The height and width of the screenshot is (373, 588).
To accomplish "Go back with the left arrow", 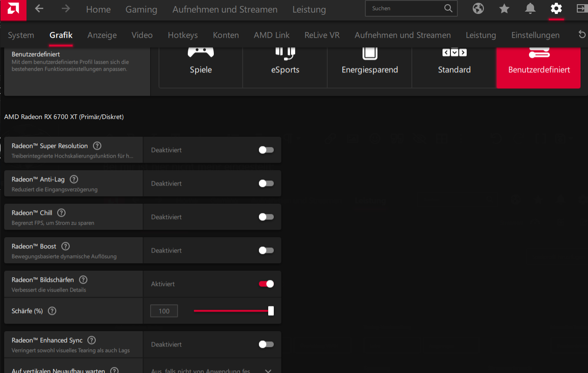I will click(x=39, y=9).
